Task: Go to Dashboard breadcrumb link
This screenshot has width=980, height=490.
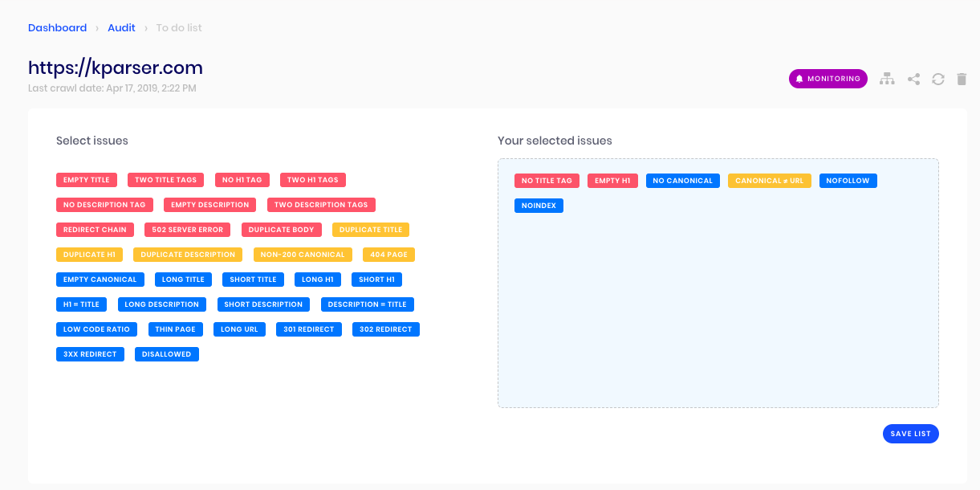Action: 57,27
